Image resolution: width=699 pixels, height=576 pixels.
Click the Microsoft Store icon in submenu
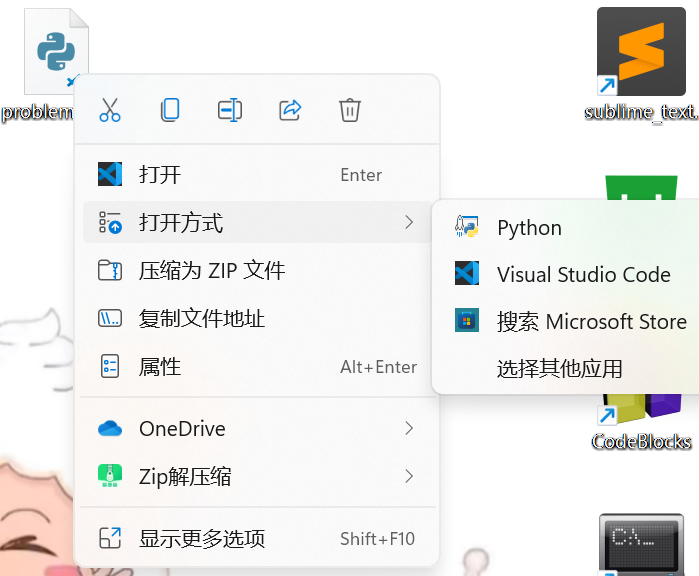click(467, 320)
